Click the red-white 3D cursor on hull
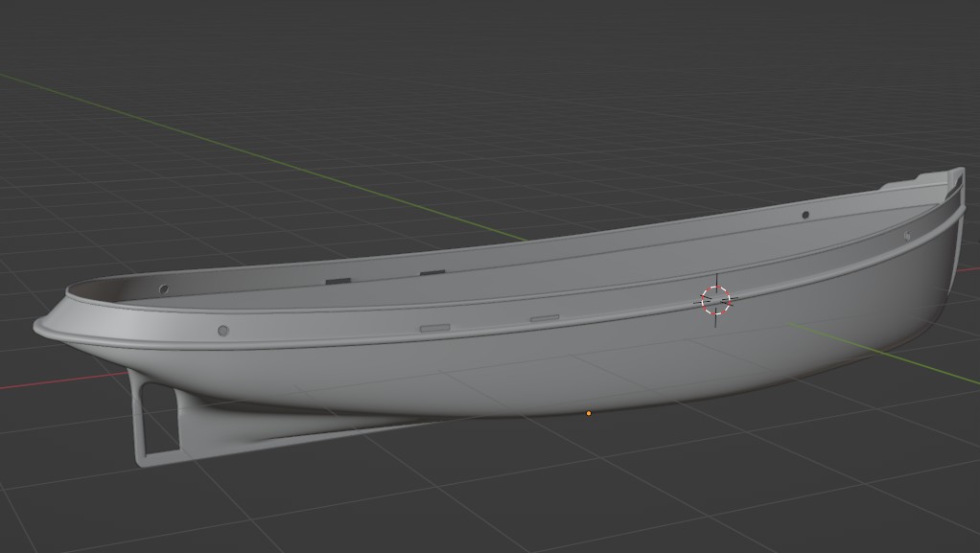 point(715,301)
